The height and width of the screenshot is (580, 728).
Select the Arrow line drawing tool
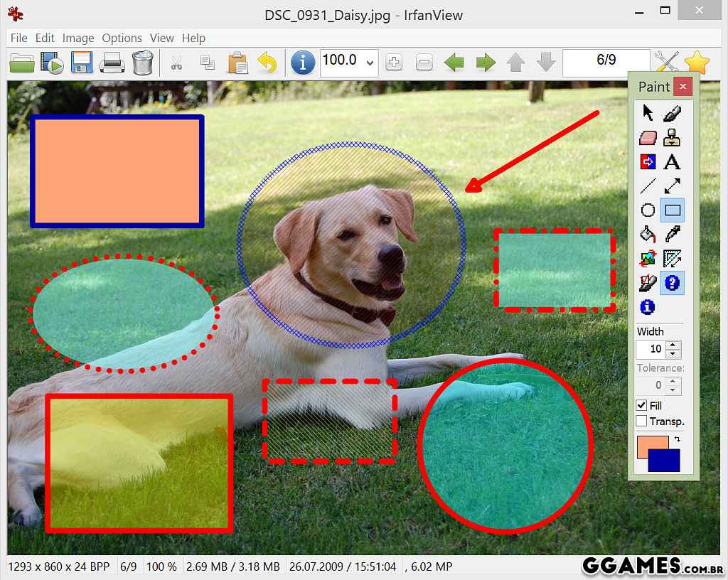[672, 186]
